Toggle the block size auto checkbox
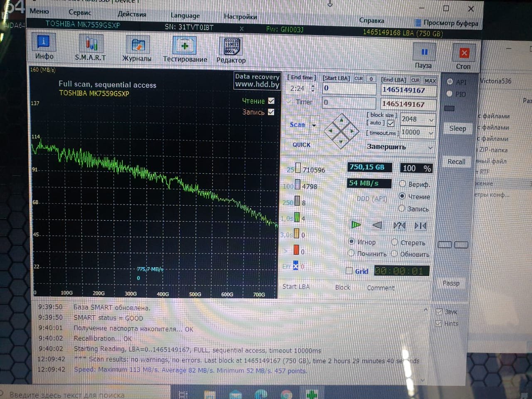This screenshot has height=399, width=532. (x=391, y=123)
